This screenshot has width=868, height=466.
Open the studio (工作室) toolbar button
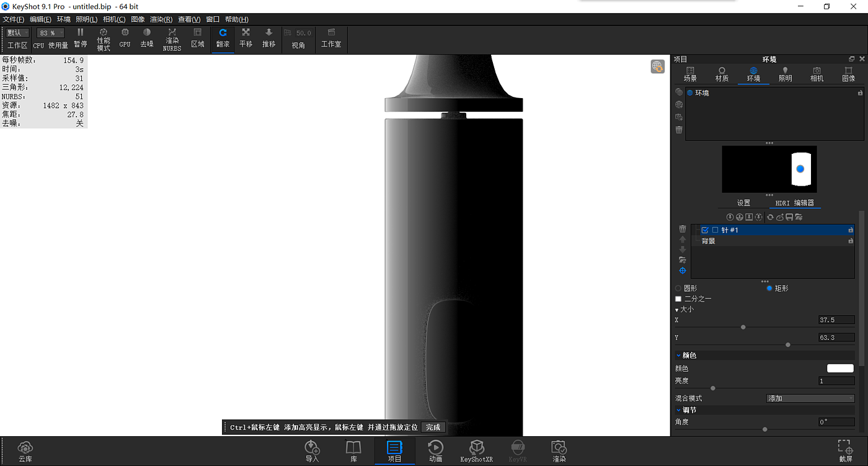point(331,38)
